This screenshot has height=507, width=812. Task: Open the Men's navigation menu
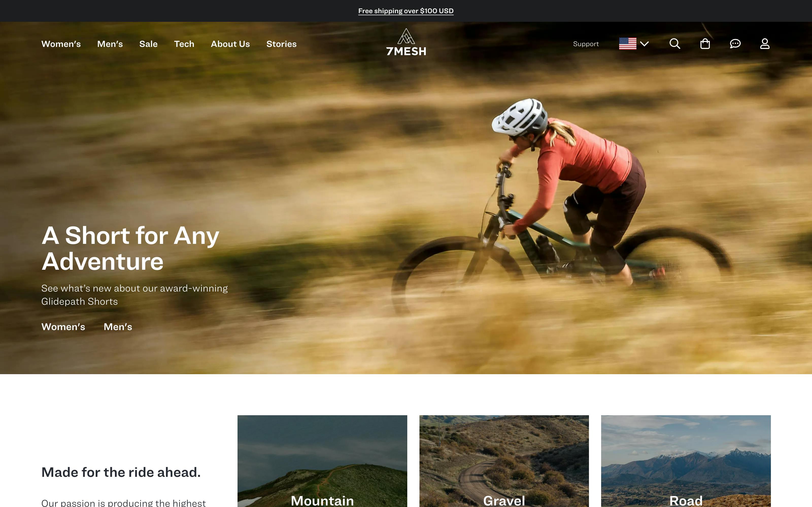pos(110,44)
